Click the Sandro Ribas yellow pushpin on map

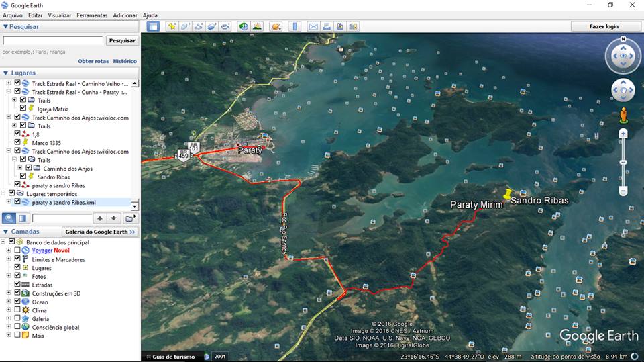[x=508, y=194]
